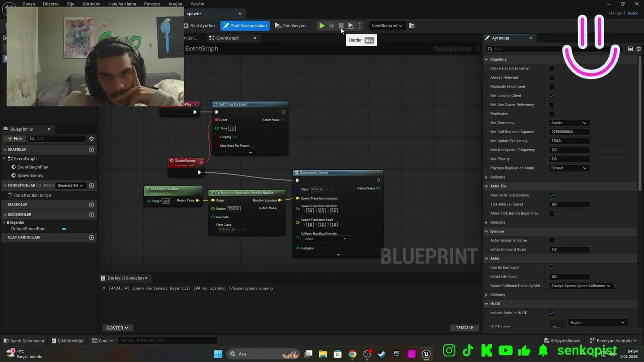Viewport: 644px width, 362px height.
Task: Open Physics Replication Mode dropdown
Action: pyautogui.click(x=569, y=168)
